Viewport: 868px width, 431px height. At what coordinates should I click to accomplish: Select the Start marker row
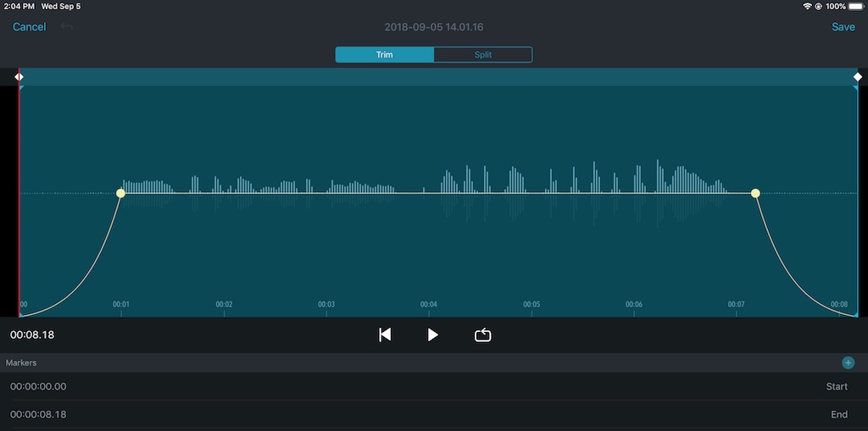coord(434,387)
